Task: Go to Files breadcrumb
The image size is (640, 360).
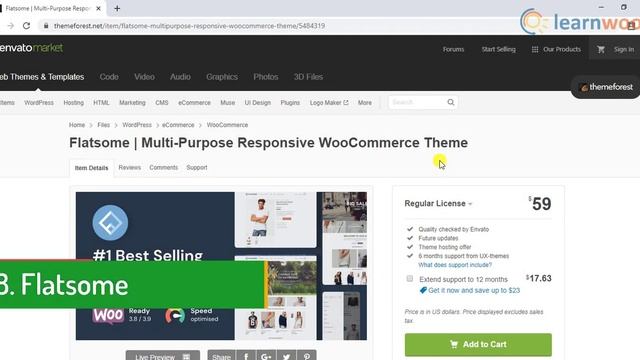Action: pos(104,125)
